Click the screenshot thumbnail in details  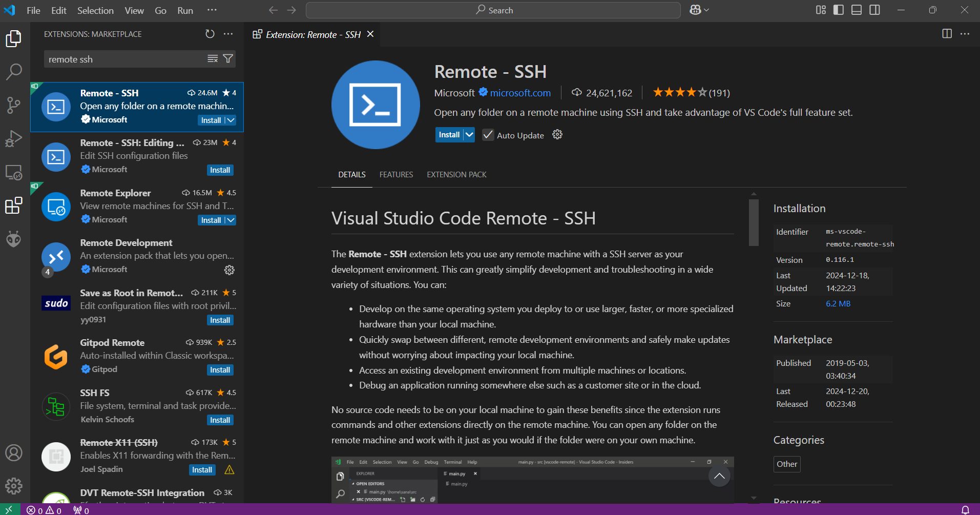[533, 480]
